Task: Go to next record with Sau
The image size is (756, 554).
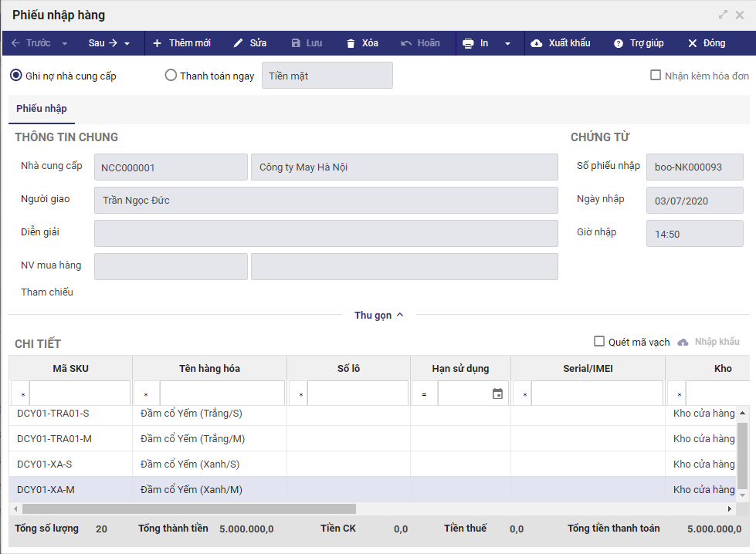Action: click(x=102, y=43)
